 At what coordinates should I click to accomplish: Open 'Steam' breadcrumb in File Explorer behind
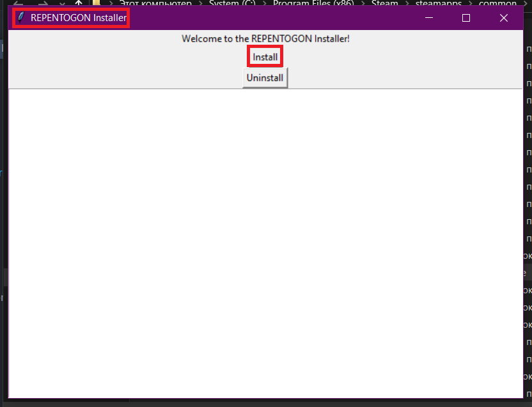tap(384, 3)
